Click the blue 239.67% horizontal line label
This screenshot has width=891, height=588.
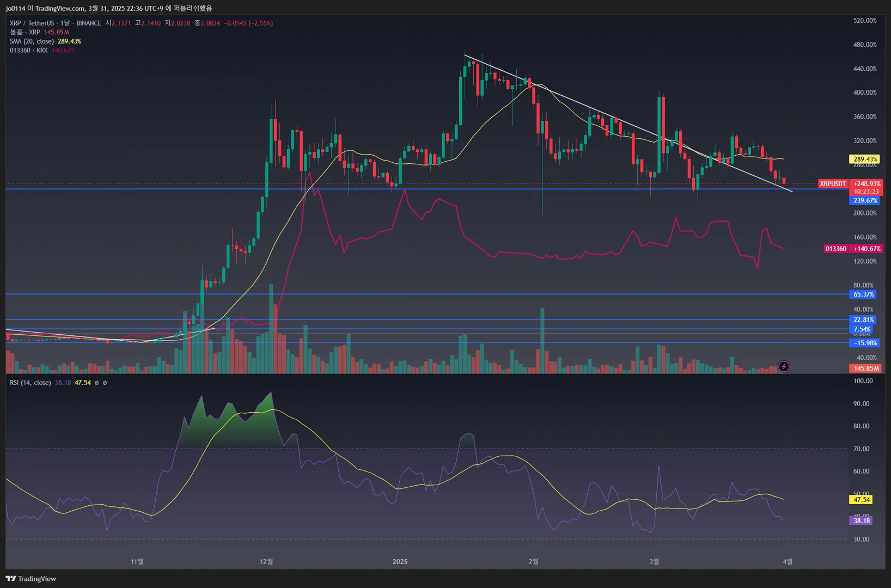tap(865, 201)
